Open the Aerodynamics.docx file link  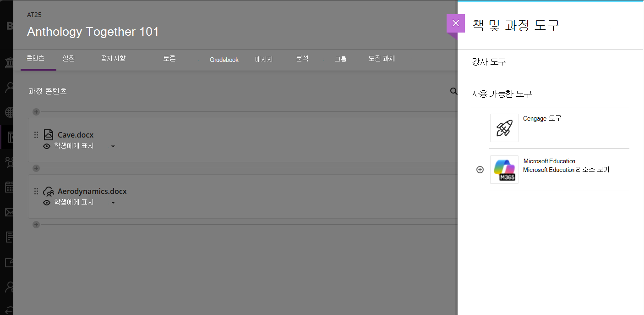92,191
